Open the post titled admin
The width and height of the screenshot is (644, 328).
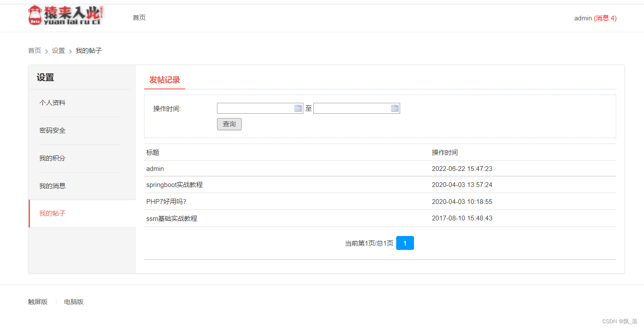[x=154, y=169]
